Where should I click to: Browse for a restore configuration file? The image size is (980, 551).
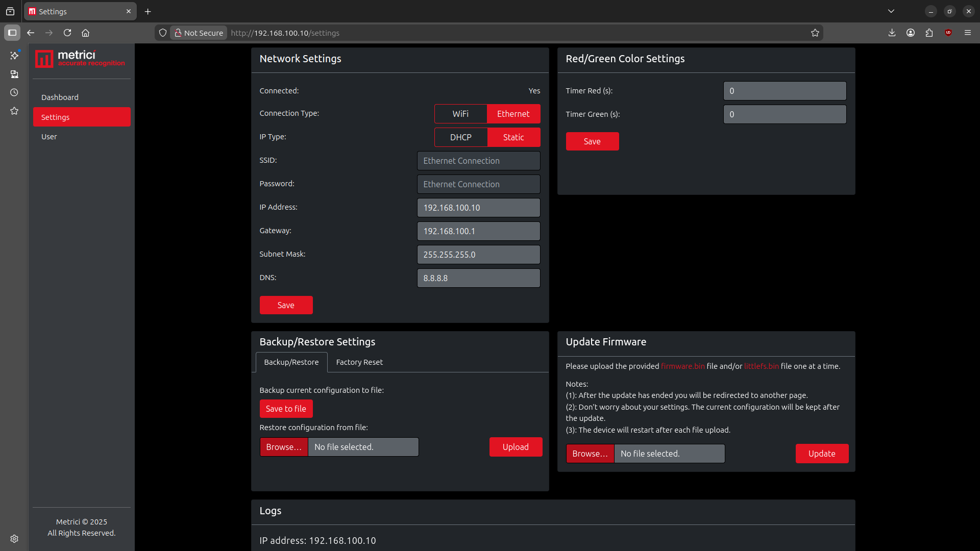[284, 447]
